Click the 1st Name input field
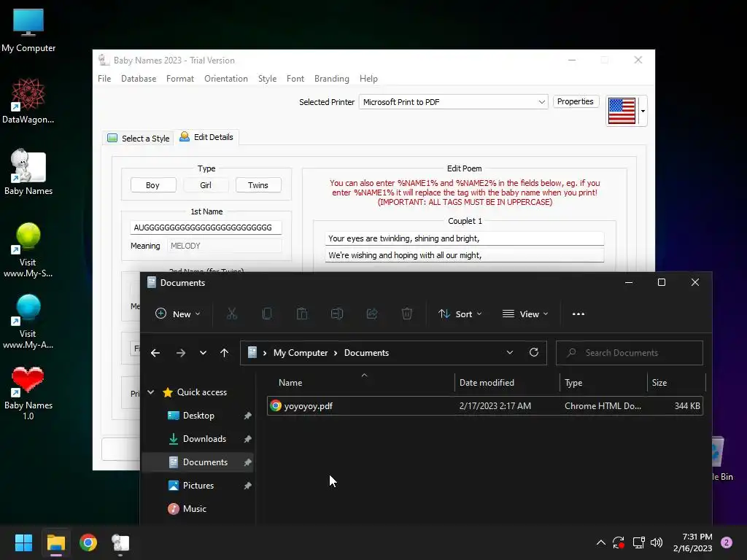This screenshot has width=747, height=560. coord(206,227)
